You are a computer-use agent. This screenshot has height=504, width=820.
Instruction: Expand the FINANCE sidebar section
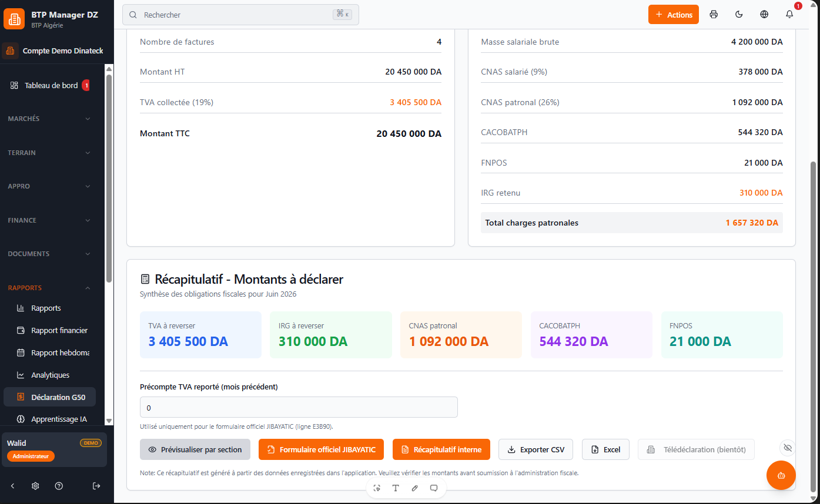(49, 220)
